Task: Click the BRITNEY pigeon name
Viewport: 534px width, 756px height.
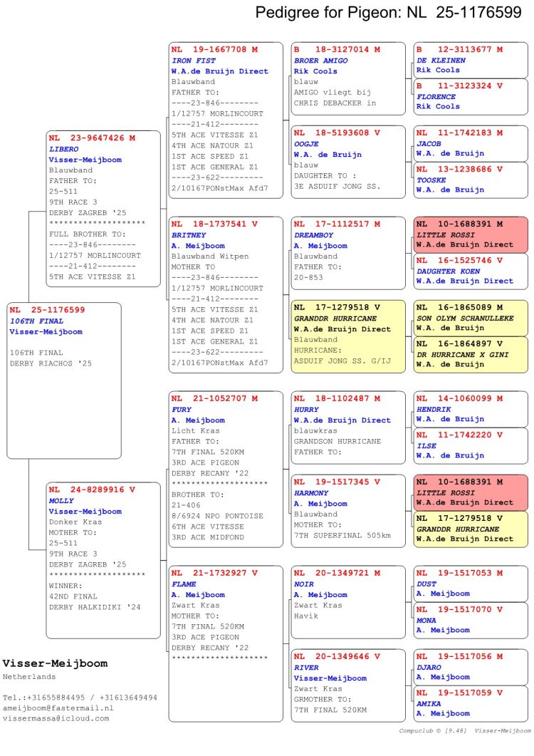Action: point(189,235)
